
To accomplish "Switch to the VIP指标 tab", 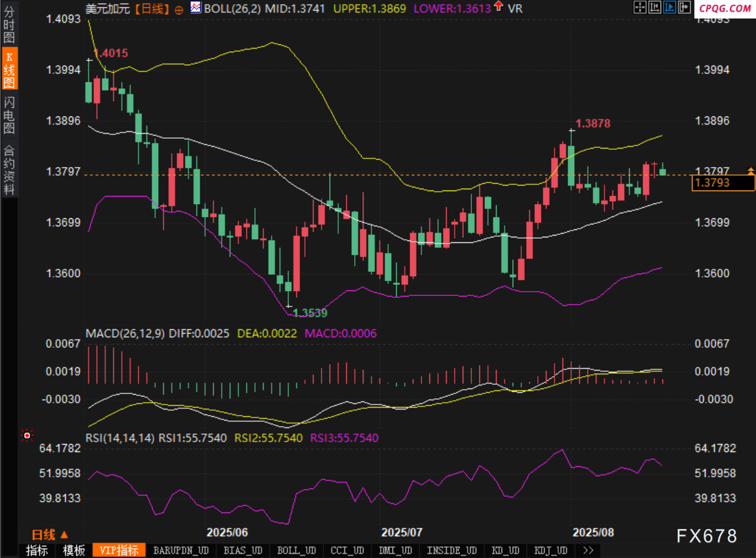I will click(119, 551).
